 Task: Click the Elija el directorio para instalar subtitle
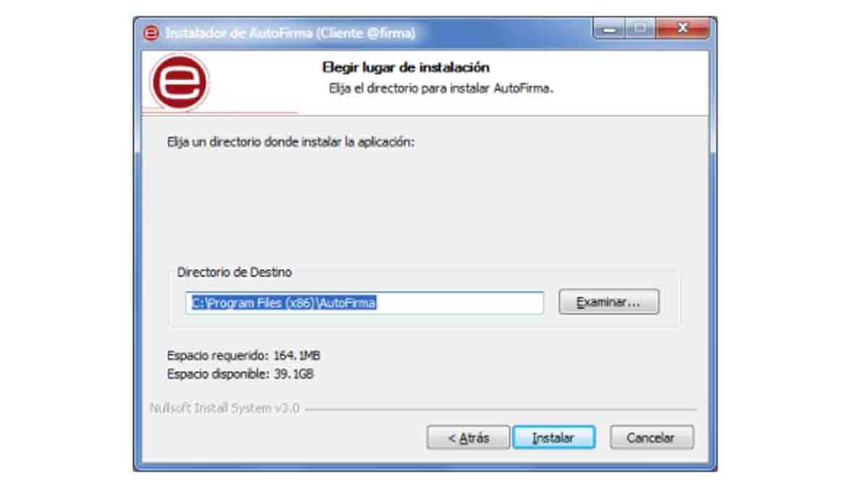click(x=441, y=90)
